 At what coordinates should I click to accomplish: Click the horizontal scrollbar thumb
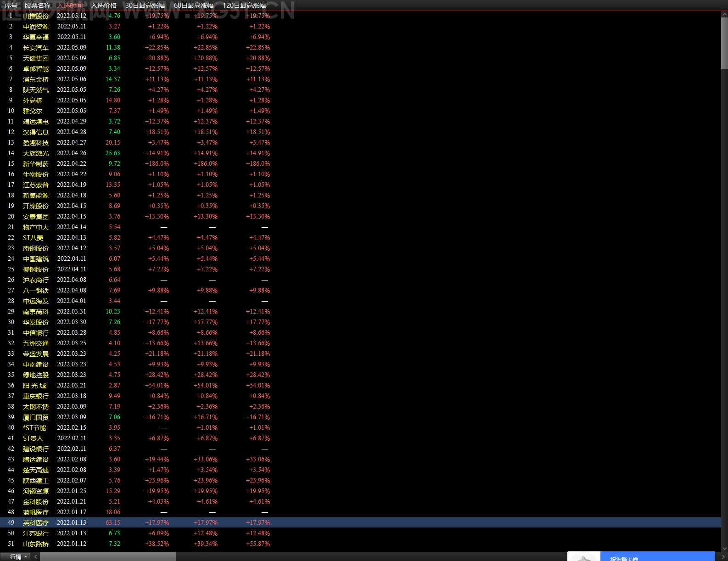click(108, 556)
